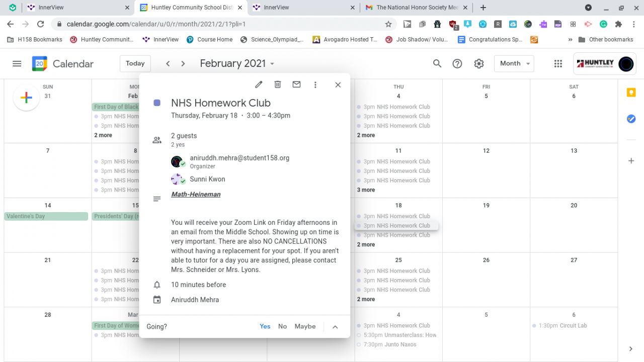Viewport: 644px width, 362px height.
Task: Bookmark this page with the star icon
Action: [388, 24]
